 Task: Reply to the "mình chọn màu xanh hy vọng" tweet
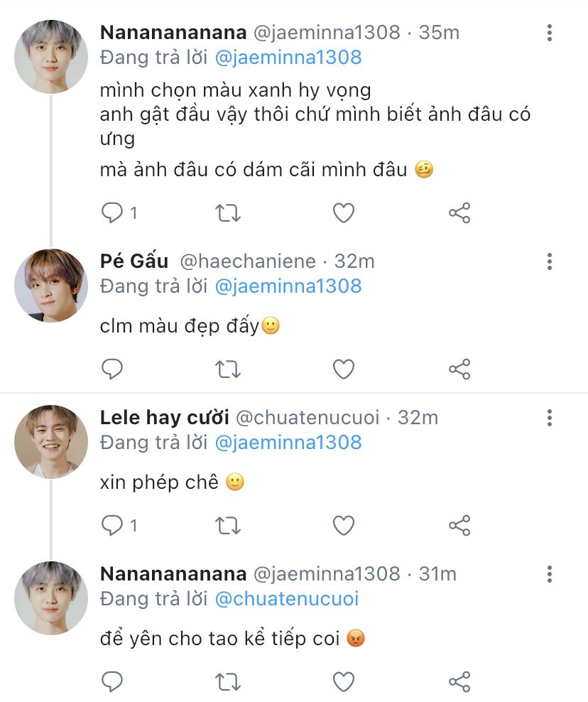[x=112, y=212]
